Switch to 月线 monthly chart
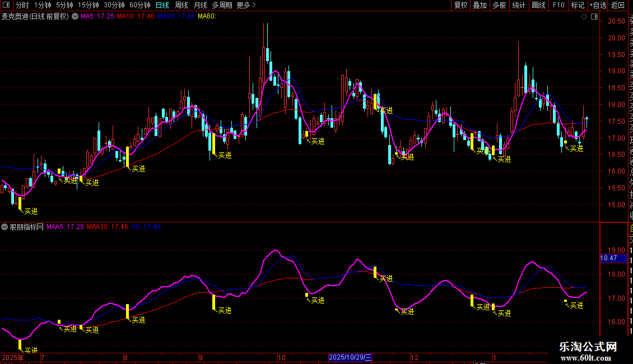This screenshot has width=633, height=364. (x=200, y=5)
